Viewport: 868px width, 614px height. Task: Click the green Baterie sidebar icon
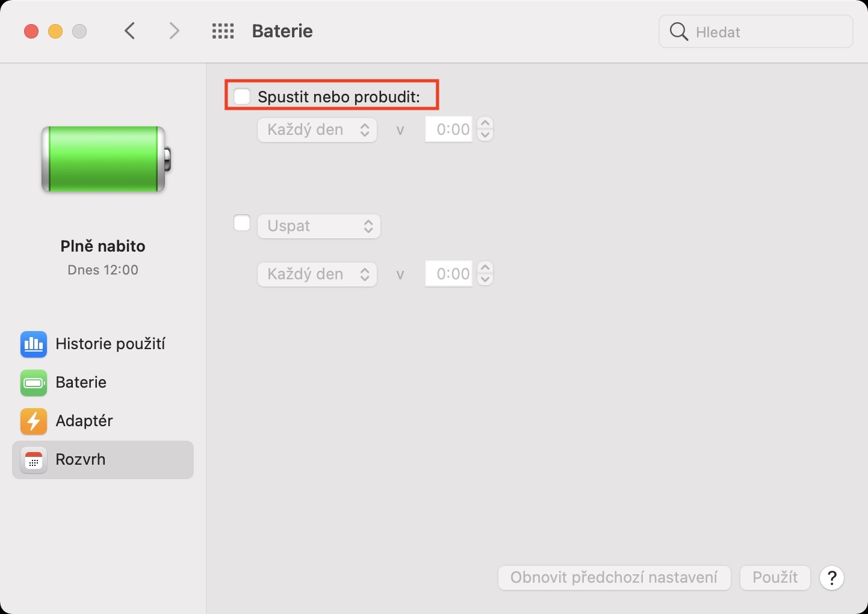tap(34, 383)
